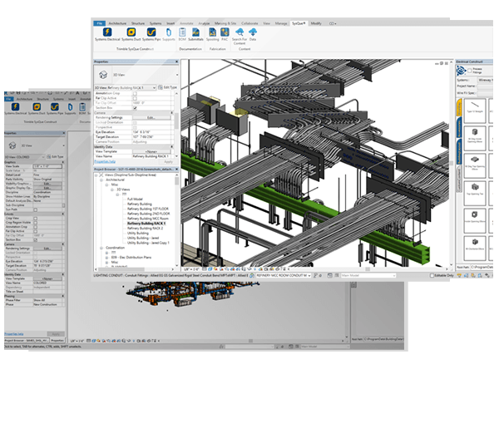Screen dimensions: 499x448
Task: Collapse the Camera section in front Properties
Action: [x=172, y=113]
